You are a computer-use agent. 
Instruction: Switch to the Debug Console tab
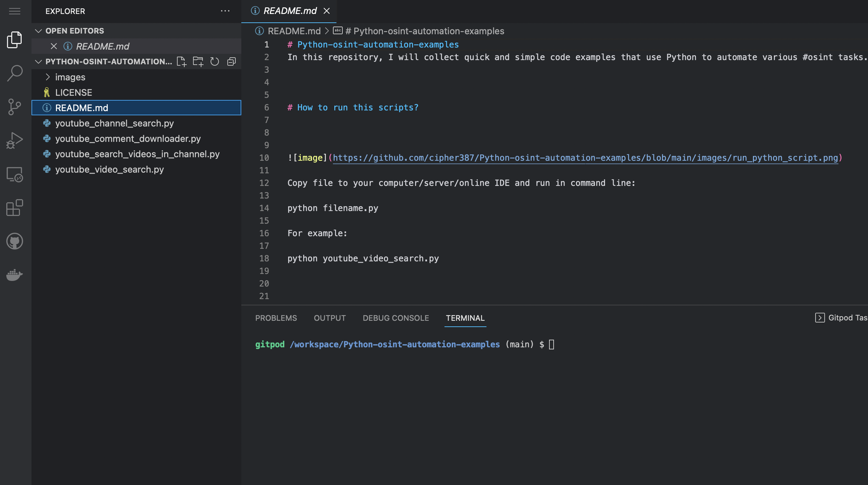[x=396, y=318]
